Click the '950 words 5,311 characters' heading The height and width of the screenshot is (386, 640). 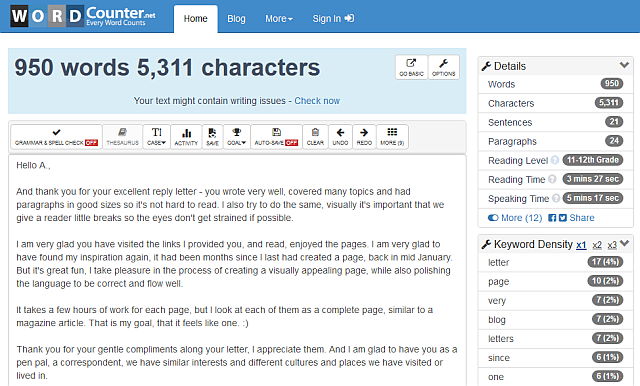click(167, 67)
